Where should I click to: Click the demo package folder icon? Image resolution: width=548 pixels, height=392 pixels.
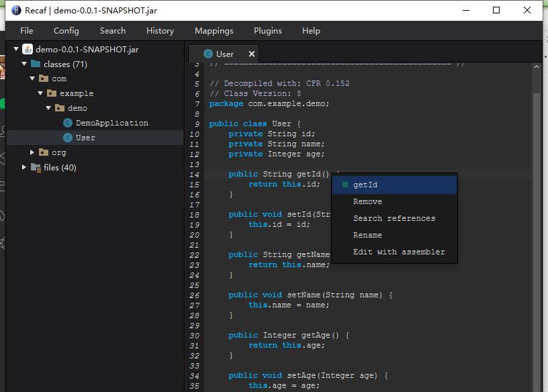coord(60,108)
